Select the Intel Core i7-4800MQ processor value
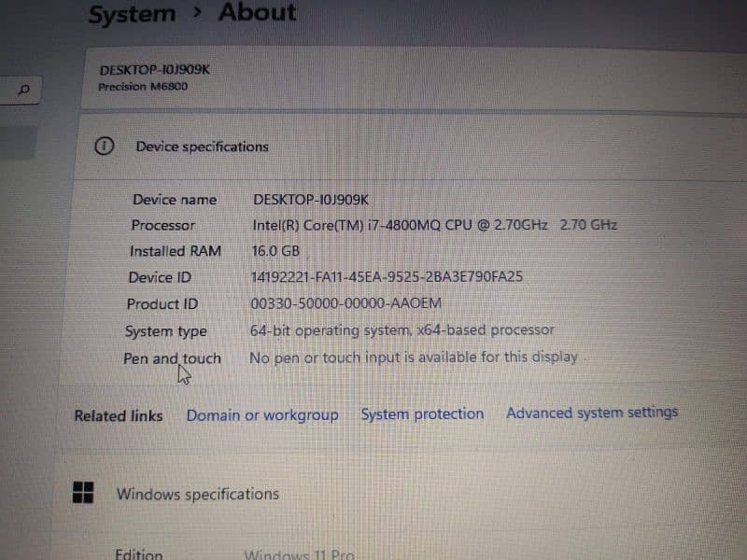This screenshot has width=747, height=560. click(x=435, y=225)
